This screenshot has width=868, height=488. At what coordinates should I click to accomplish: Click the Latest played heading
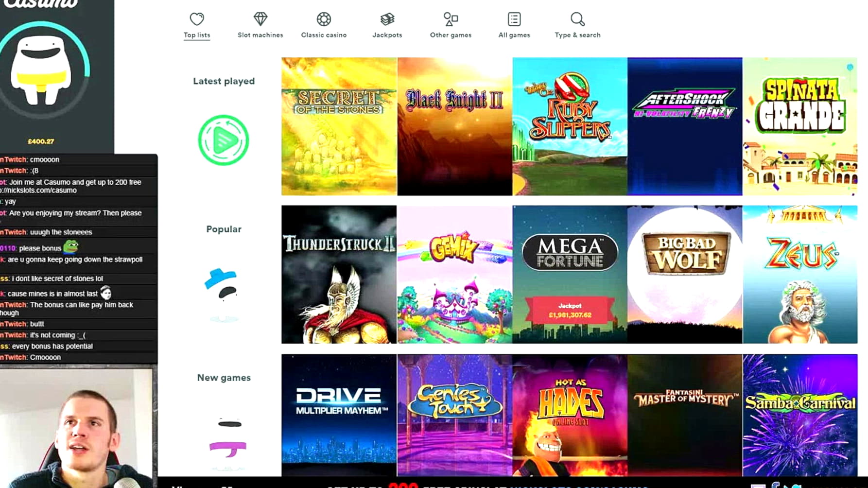tap(224, 81)
